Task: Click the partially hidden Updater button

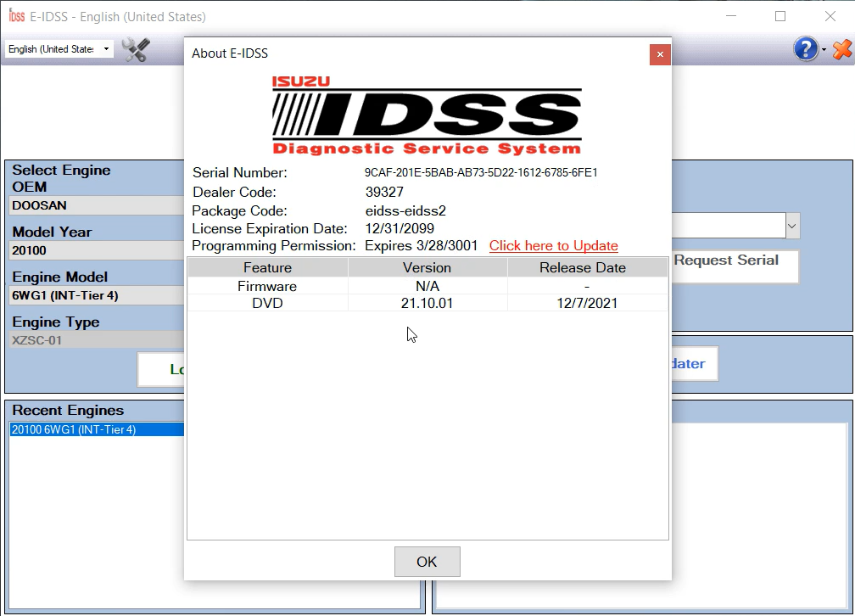Action: pos(694,363)
